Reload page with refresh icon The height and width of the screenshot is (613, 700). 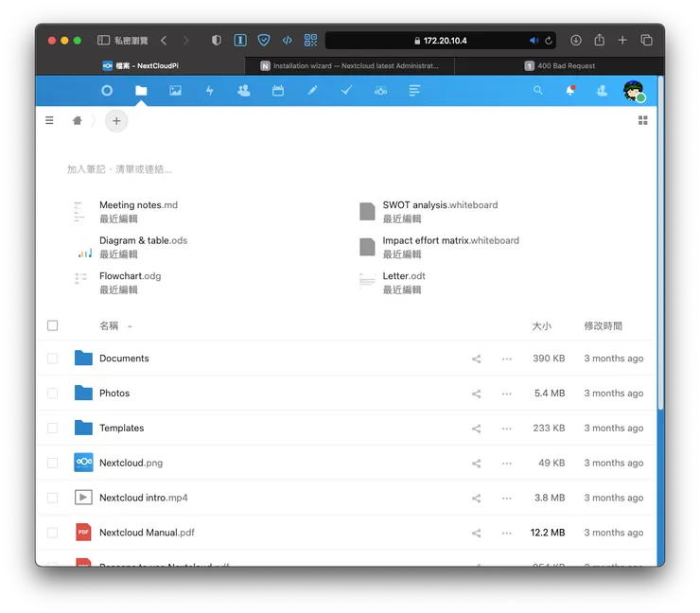coord(549,41)
